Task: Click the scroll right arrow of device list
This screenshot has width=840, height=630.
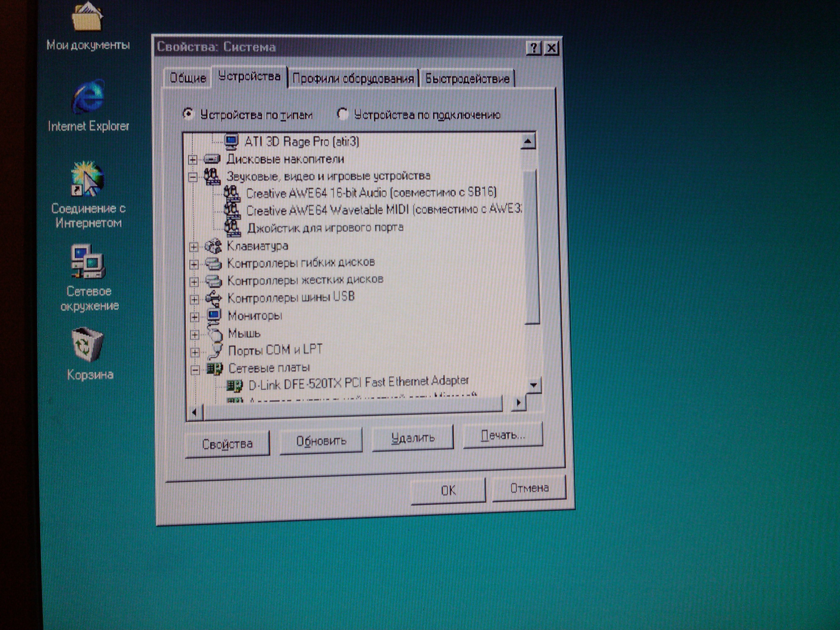Action: pos(519,402)
